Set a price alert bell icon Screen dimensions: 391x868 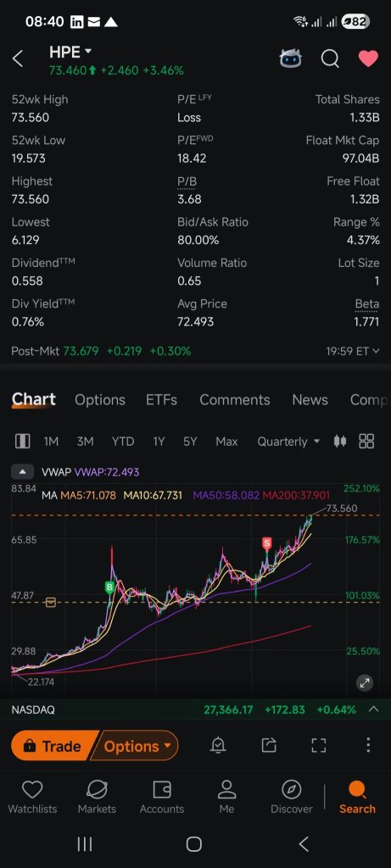tap(218, 746)
